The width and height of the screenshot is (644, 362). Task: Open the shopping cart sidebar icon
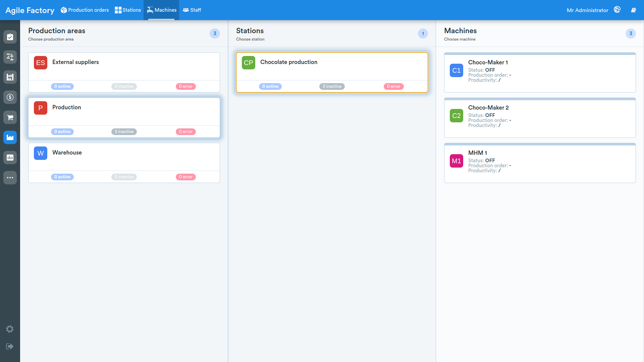pyautogui.click(x=10, y=117)
